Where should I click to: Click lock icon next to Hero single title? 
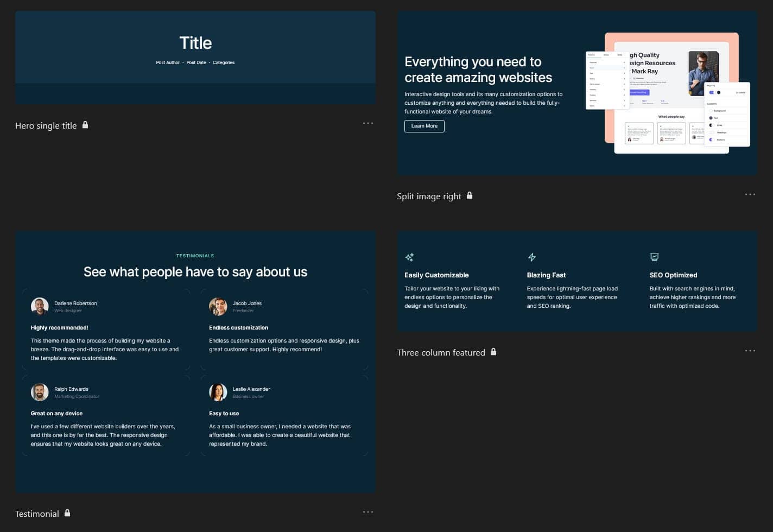(x=85, y=125)
